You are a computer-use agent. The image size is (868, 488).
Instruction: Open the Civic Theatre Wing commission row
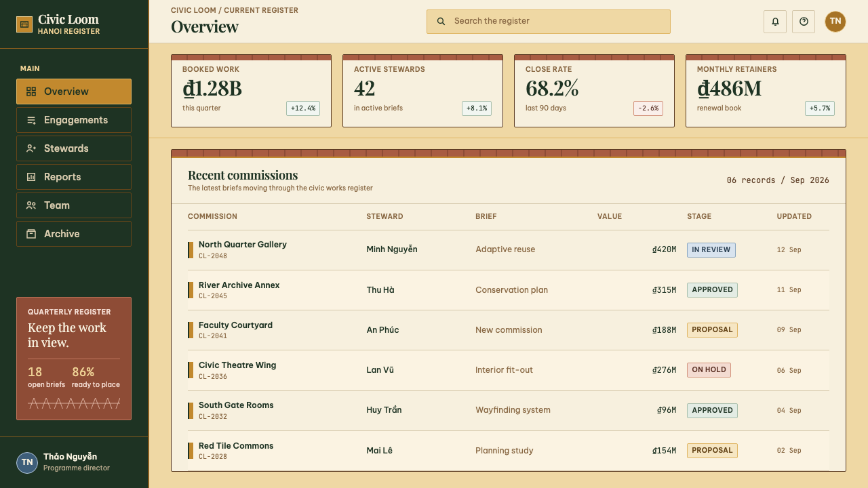click(509, 370)
